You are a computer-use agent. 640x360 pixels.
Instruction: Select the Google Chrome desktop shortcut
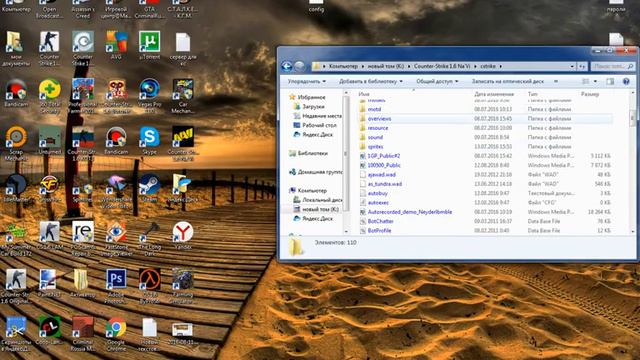116,334
